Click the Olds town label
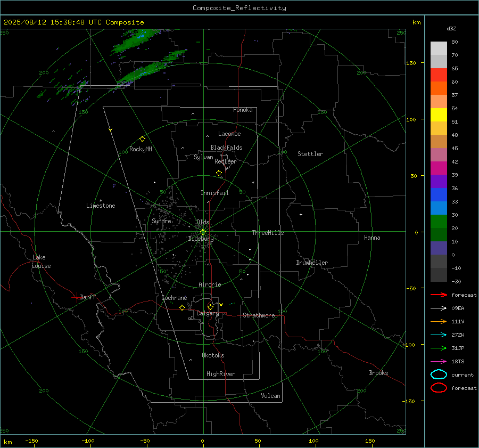Screen dimensions: 479x448 coord(203,222)
